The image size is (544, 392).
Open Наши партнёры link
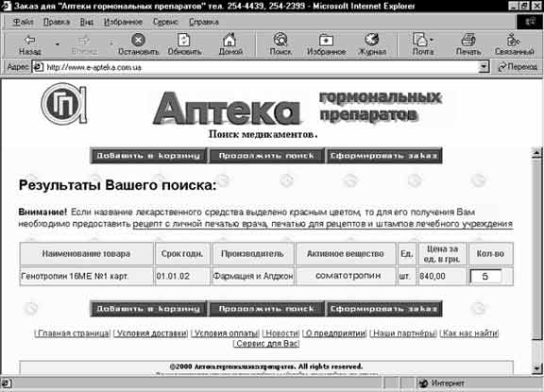click(404, 333)
